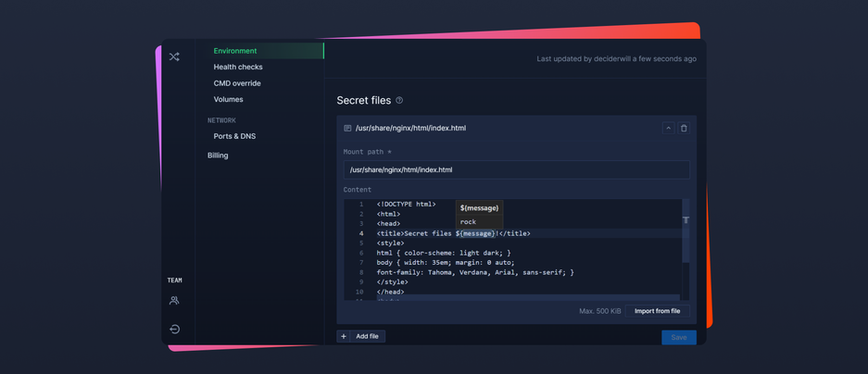Click the <!DOCTYPE html> line in editor

407,205
